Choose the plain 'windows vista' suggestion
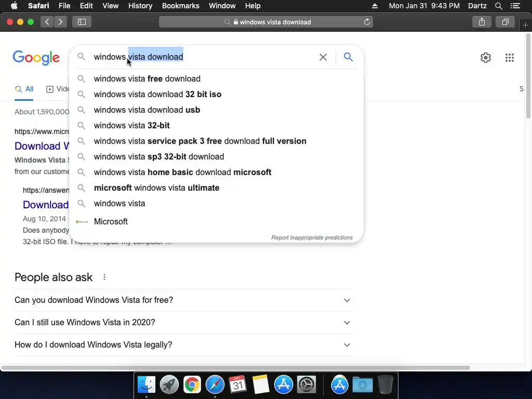This screenshot has height=399, width=532. (216, 204)
